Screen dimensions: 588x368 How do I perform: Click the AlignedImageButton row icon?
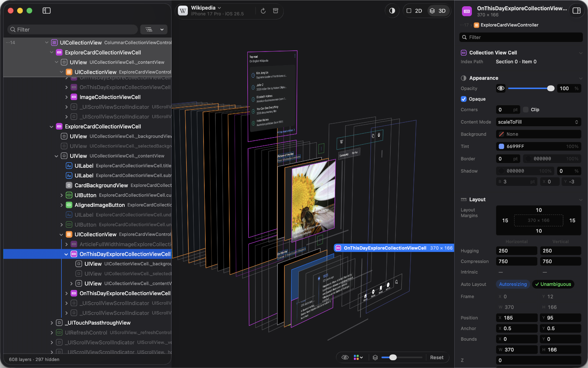[69, 205]
